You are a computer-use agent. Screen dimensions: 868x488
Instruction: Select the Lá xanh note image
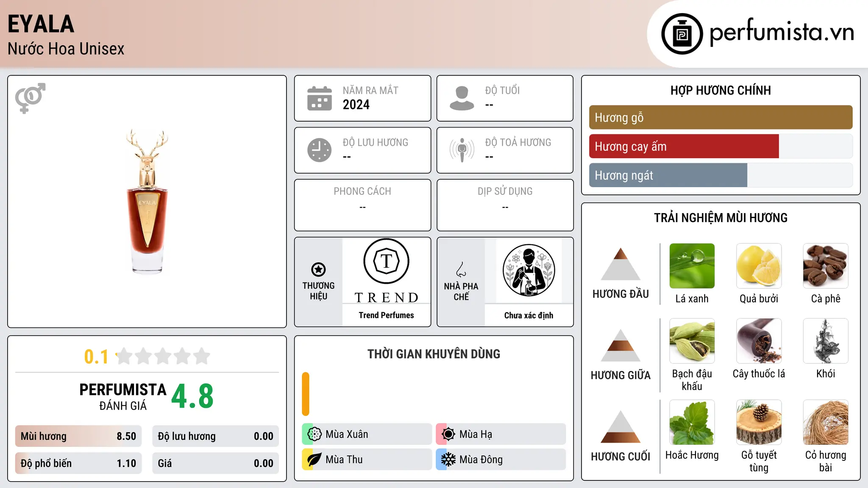pyautogui.click(x=692, y=266)
